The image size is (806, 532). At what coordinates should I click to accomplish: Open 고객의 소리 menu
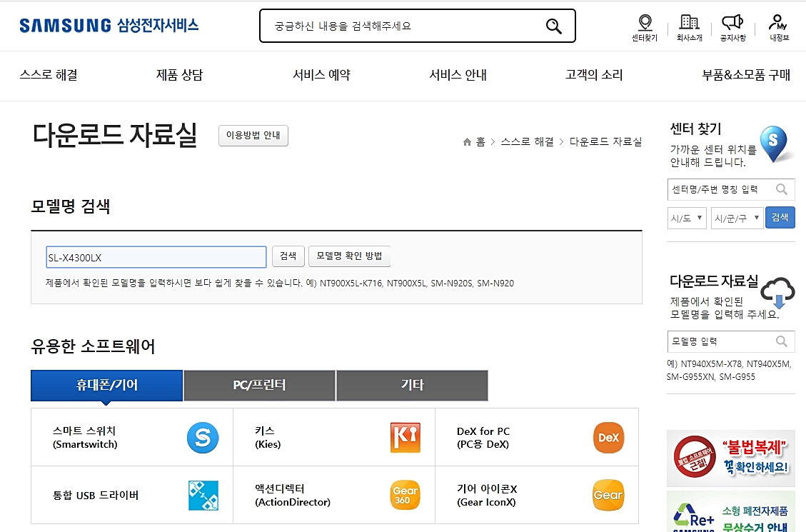pyautogui.click(x=594, y=75)
